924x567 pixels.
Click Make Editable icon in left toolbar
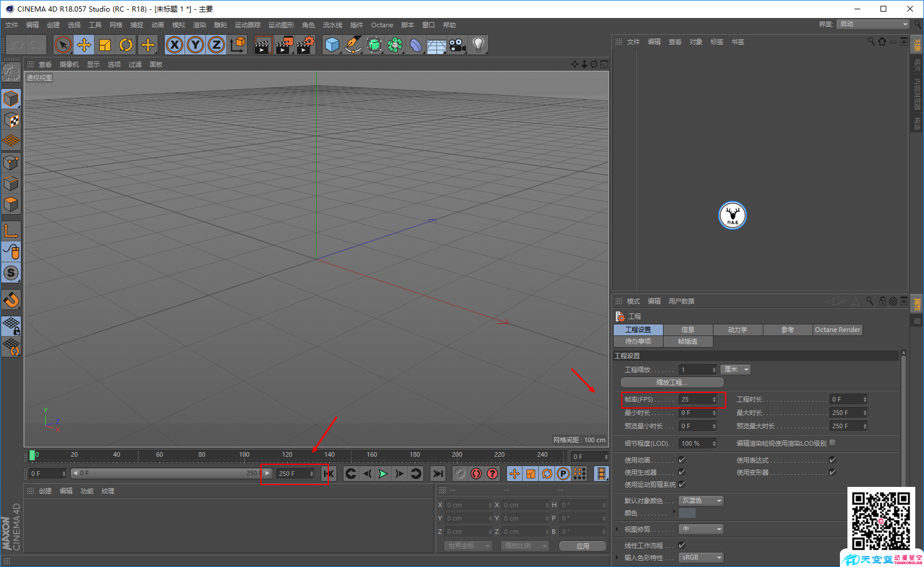point(11,72)
